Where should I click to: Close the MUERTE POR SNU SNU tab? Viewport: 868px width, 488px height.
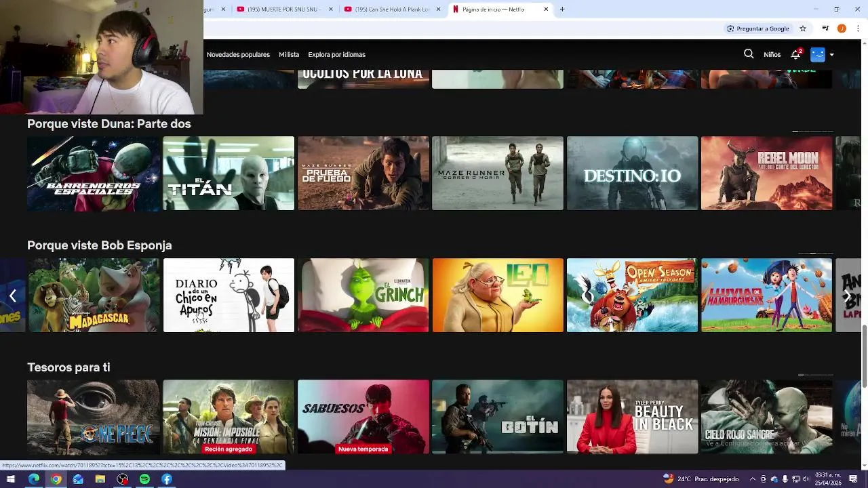tap(331, 9)
